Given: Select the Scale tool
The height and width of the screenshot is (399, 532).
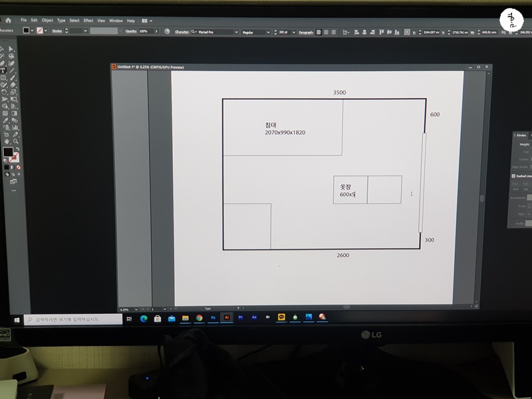Looking at the screenshot, I should 13,92.
